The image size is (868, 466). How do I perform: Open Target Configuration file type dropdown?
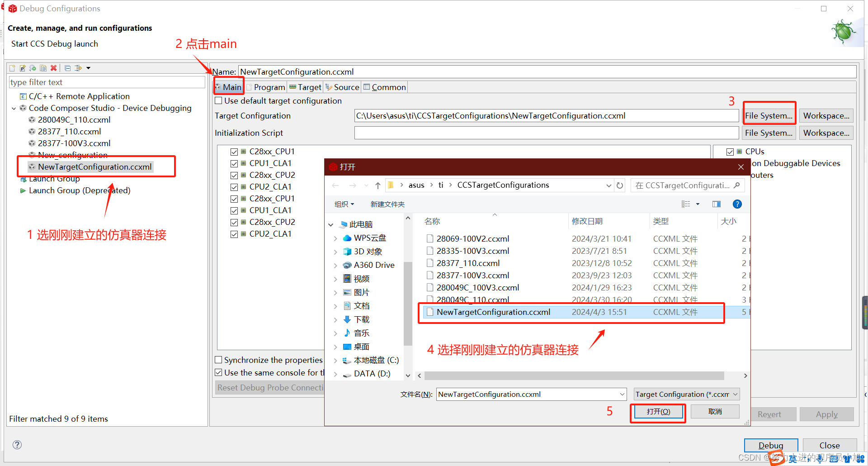click(686, 395)
